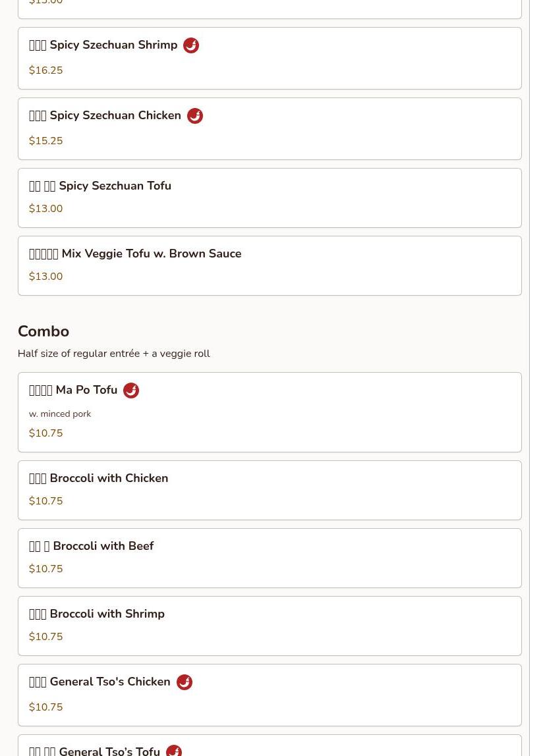
Task: Choose Broccoli with Beef combo
Action: point(269,558)
